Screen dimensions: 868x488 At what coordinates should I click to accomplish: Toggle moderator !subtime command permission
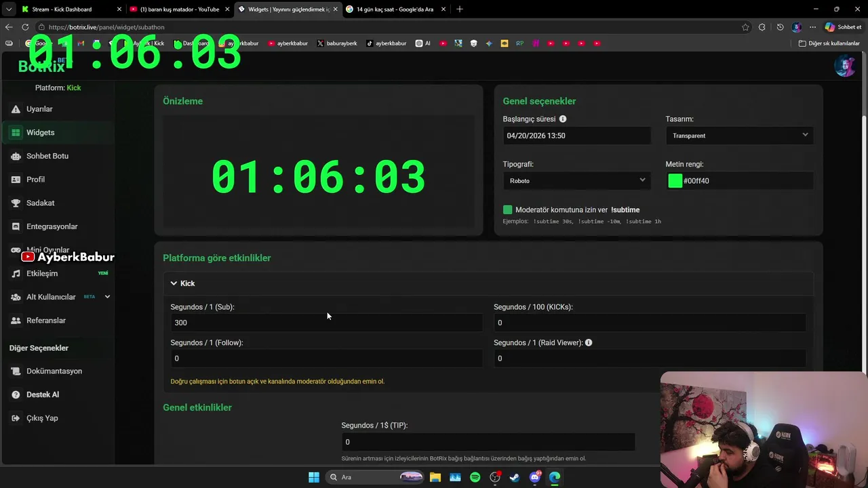point(507,210)
